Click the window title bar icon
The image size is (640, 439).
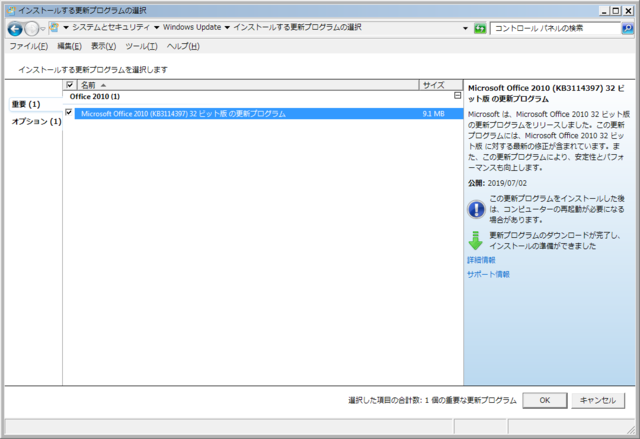(x=11, y=10)
